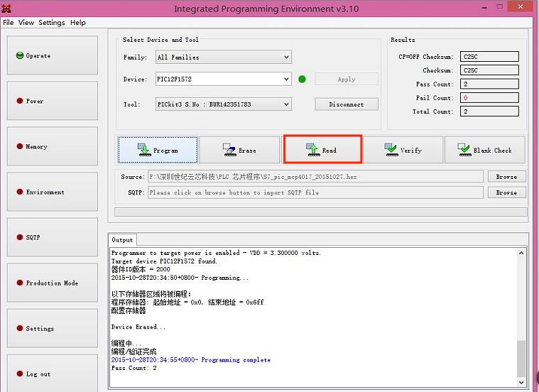The image size is (539, 392).
Task: Click the Erase icon
Action: tap(229, 150)
